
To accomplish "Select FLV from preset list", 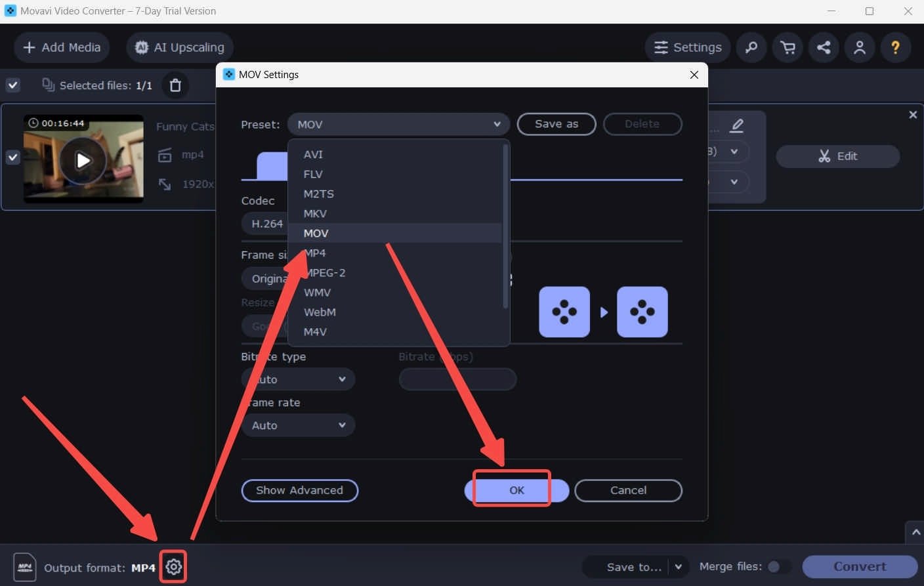I will (395, 174).
